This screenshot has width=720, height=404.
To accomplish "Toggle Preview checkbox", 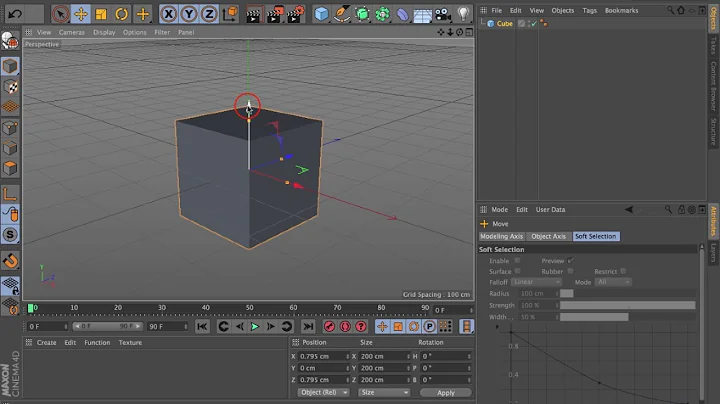I will [570, 260].
